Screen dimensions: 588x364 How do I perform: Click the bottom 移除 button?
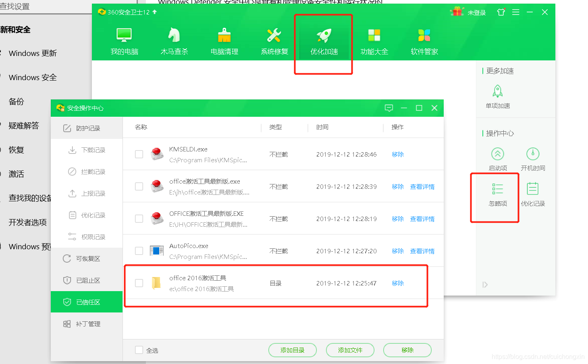407,350
